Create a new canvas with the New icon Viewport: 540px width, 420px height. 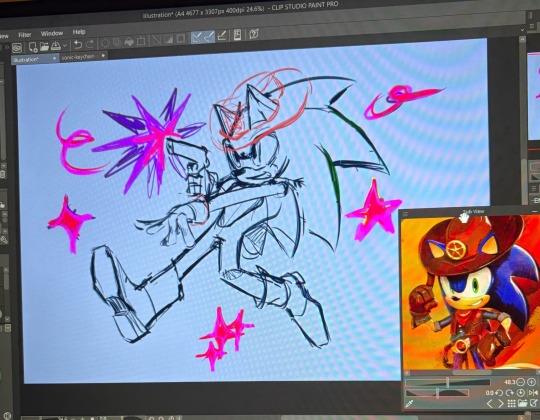pos(33,46)
